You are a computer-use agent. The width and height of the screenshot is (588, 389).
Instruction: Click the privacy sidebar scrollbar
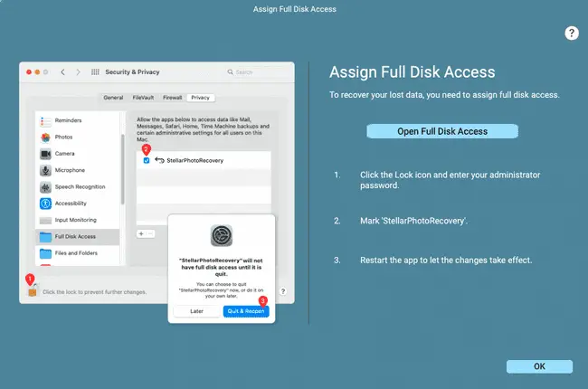(x=123, y=169)
